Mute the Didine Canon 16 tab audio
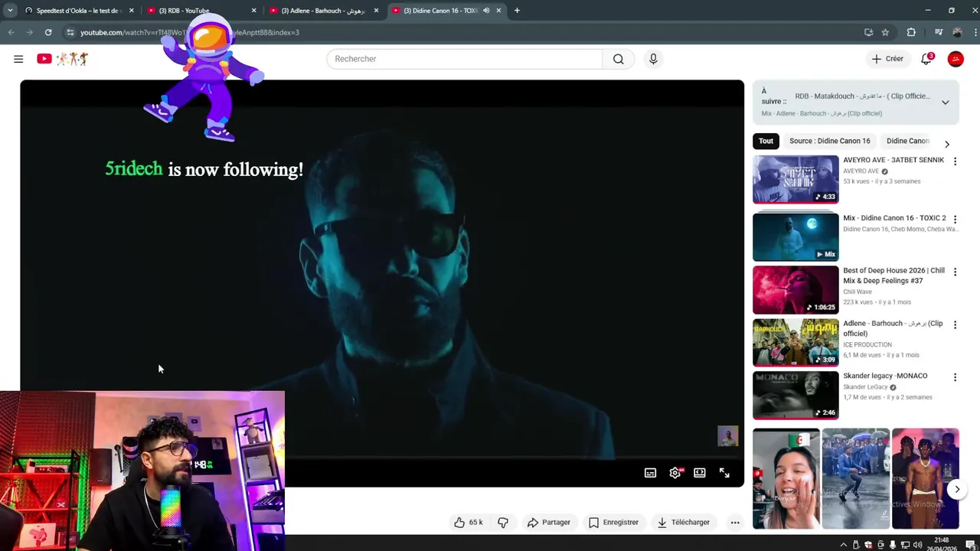980x551 pixels. (485, 11)
